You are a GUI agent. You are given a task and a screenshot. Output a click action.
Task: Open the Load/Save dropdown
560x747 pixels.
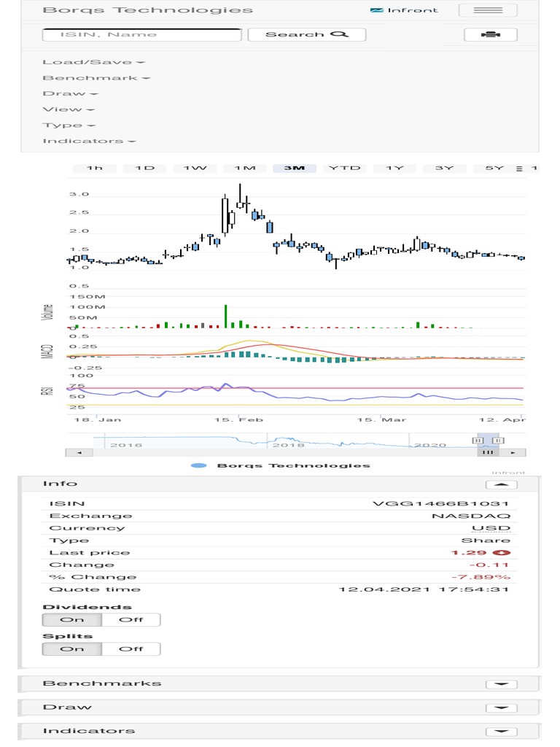[x=94, y=63]
